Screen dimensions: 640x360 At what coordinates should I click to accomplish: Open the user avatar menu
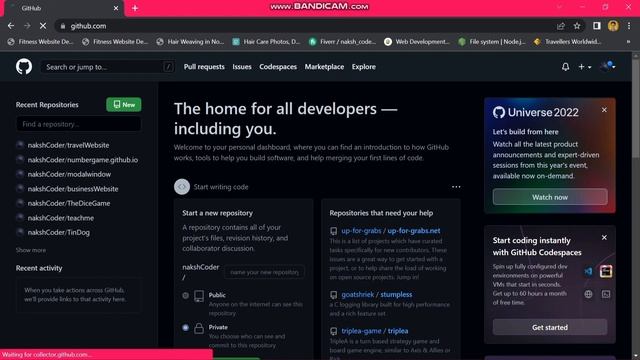(x=608, y=66)
